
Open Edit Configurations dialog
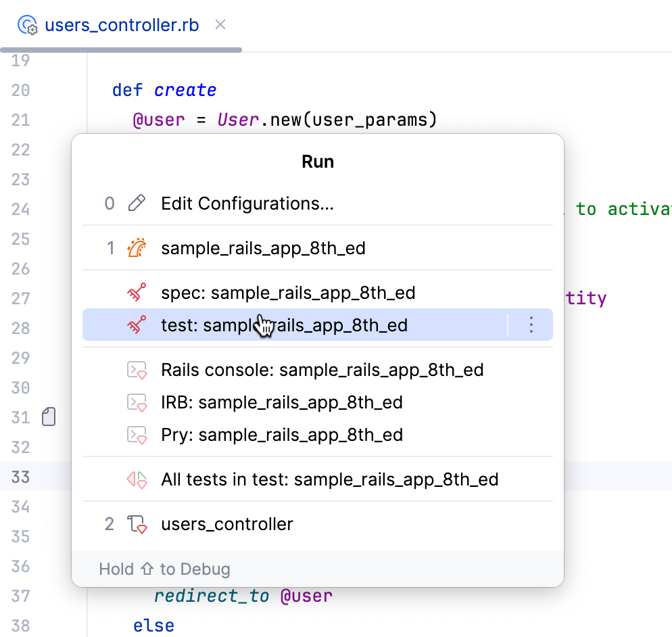pyautogui.click(x=247, y=203)
